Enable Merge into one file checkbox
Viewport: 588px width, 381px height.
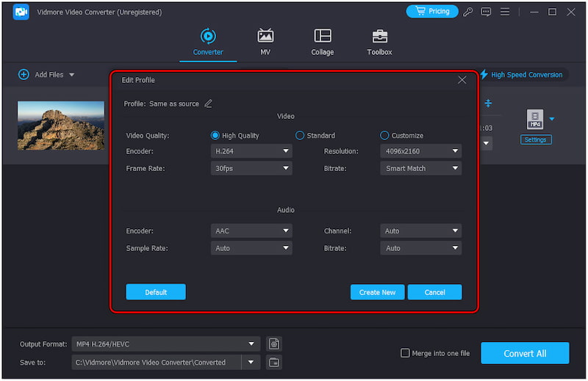click(x=405, y=353)
